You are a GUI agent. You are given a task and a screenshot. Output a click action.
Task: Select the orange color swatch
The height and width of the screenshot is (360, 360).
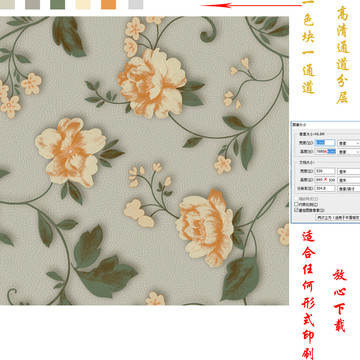tap(109, 4)
